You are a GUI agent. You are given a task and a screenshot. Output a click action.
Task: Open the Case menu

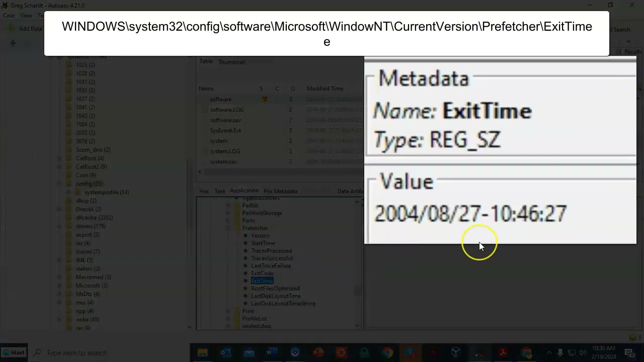[x=9, y=16]
